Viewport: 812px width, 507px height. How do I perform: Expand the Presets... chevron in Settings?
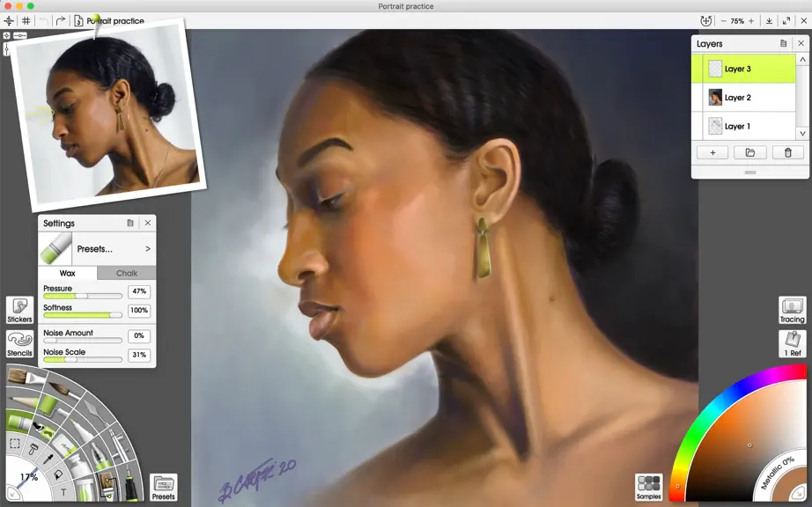coord(148,249)
